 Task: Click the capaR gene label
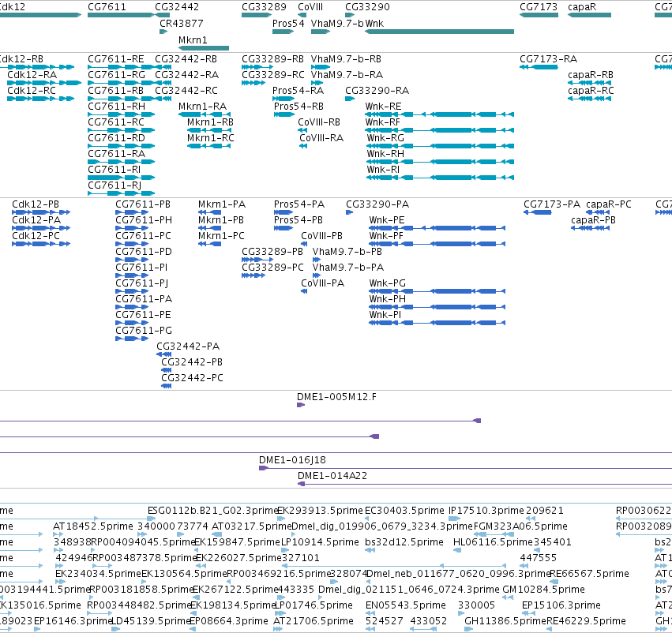(x=582, y=7)
